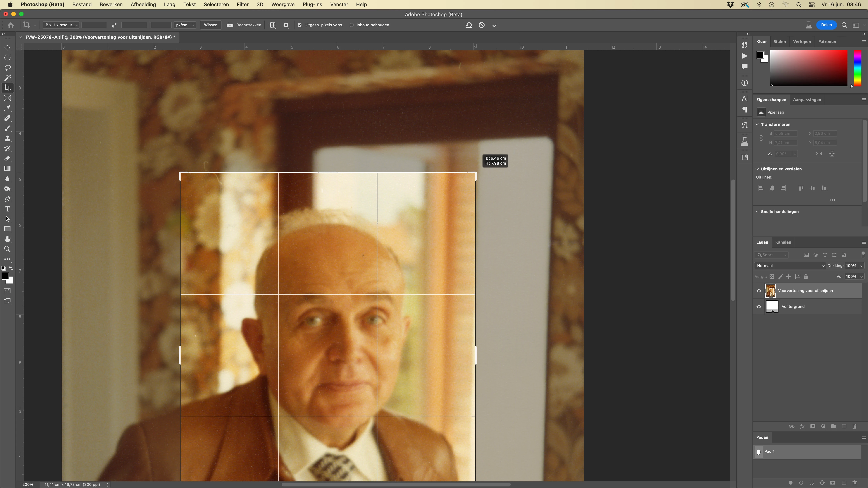
Task: Switch to the Kanalen tab
Action: tap(783, 242)
